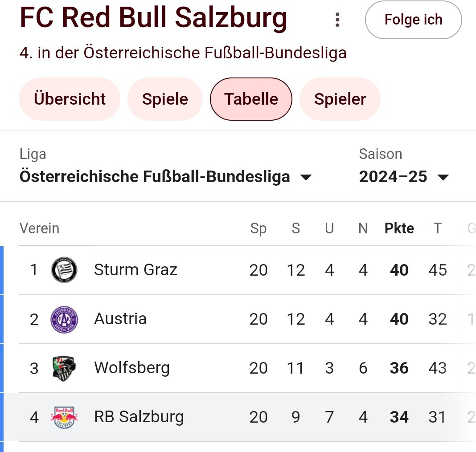Click the Austria Wien club crest
476x452 pixels.
(64, 319)
